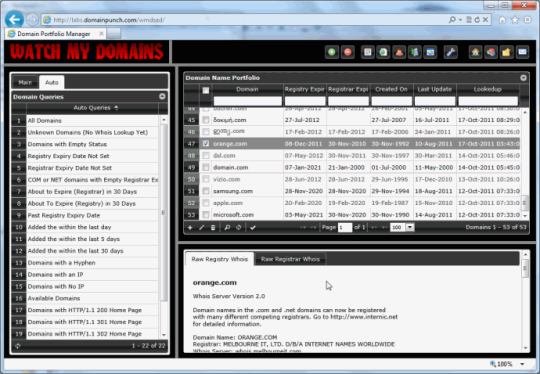Open the address bar search dropdown arrow
The height and width of the screenshot is (374, 540).
coord(460,20)
